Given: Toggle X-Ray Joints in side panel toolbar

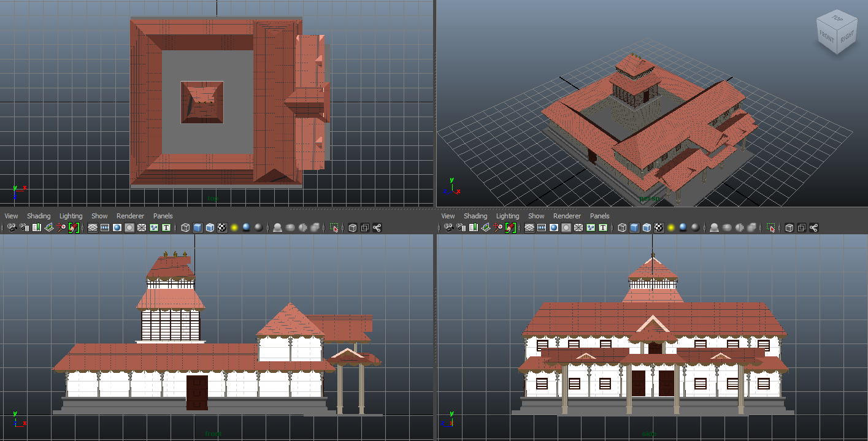Looking at the screenshot, I should coord(813,228).
